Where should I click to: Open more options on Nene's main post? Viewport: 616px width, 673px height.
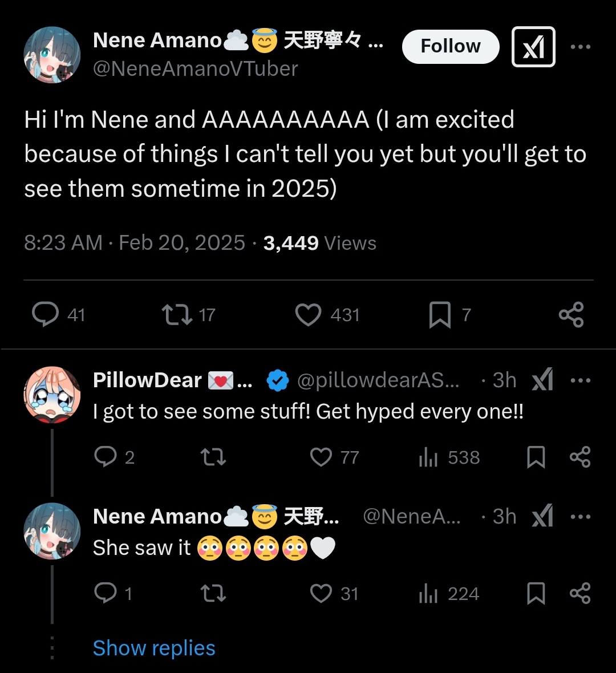[580, 47]
